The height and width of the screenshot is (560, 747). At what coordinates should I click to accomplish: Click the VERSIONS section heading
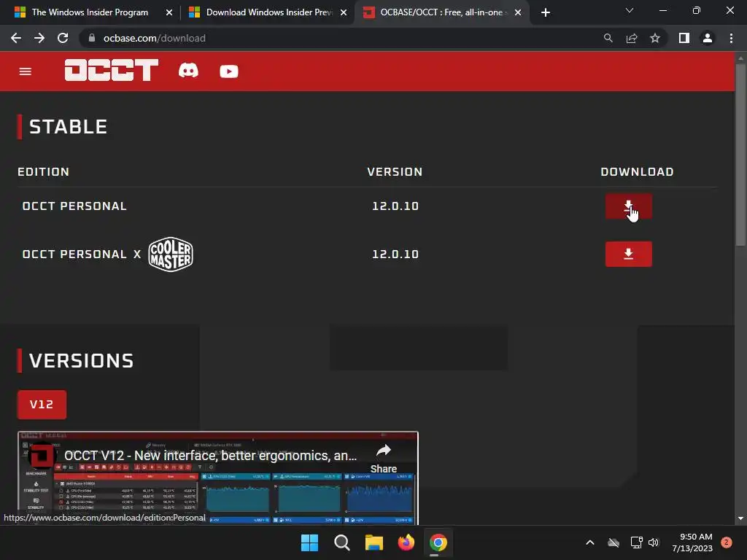(82, 360)
